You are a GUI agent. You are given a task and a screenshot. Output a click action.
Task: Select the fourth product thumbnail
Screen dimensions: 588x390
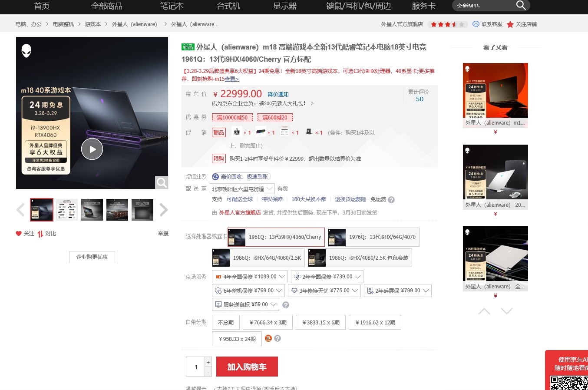(117, 210)
